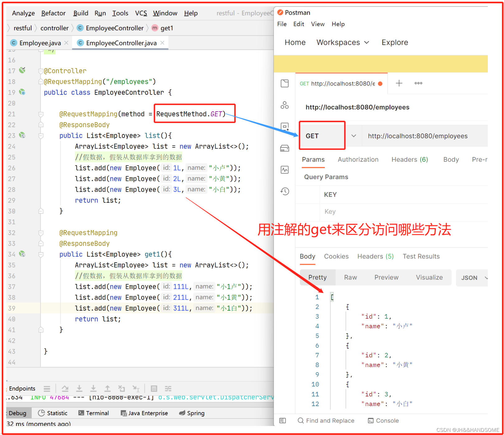Collapse the fold marker at line 21
The width and height of the screenshot is (504, 435).
coord(41,114)
